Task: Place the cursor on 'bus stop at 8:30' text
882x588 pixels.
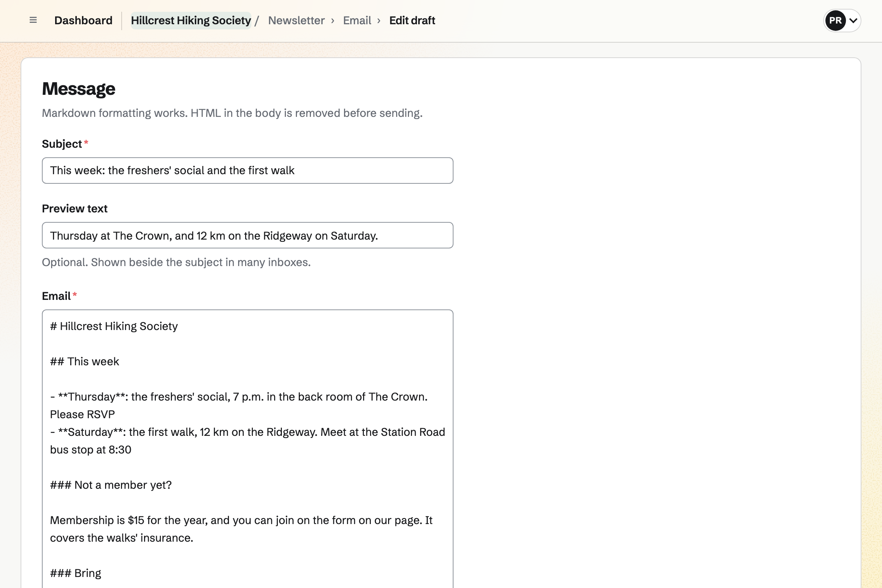Action: (x=91, y=449)
